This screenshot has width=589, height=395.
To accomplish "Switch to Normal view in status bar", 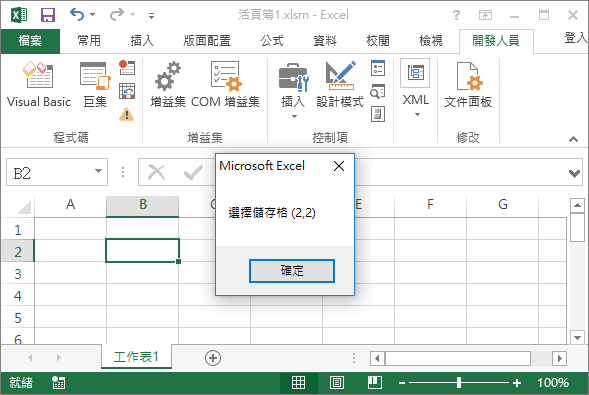I will [299, 383].
